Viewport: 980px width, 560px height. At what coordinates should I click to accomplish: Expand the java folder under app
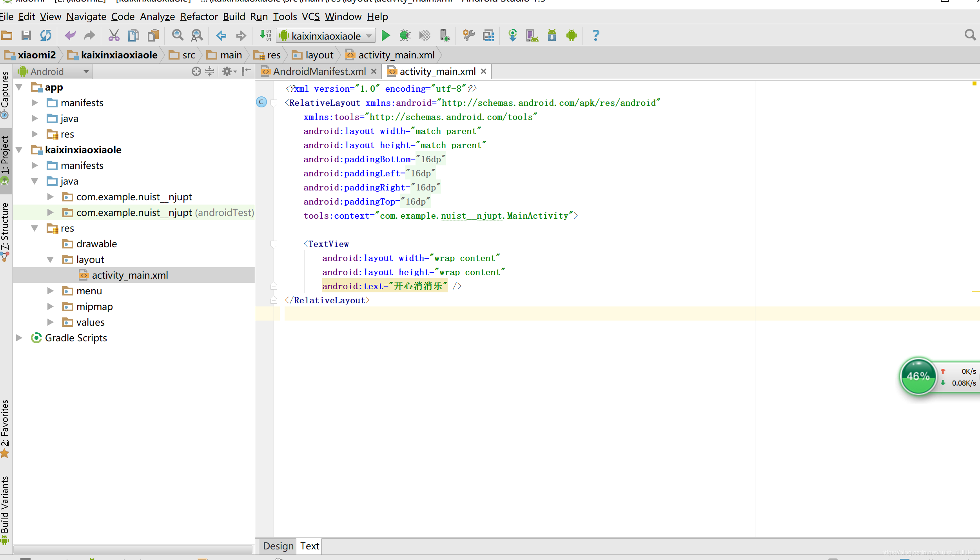tap(34, 118)
